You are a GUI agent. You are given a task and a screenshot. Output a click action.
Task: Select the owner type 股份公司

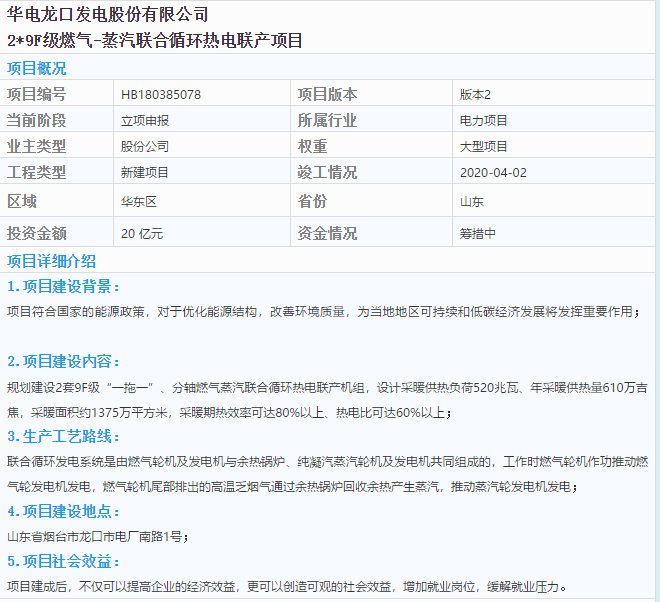(x=145, y=147)
